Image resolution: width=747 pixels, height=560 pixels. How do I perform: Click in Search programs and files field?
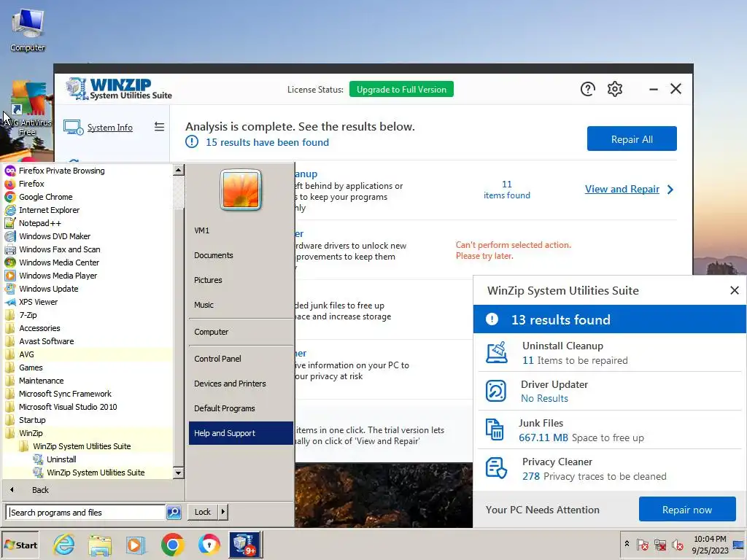point(86,513)
